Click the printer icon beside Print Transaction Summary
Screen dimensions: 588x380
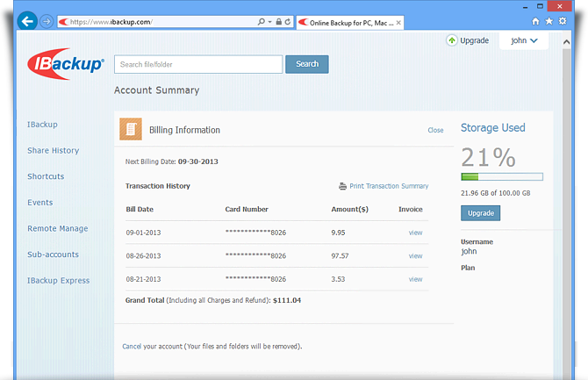tap(343, 186)
